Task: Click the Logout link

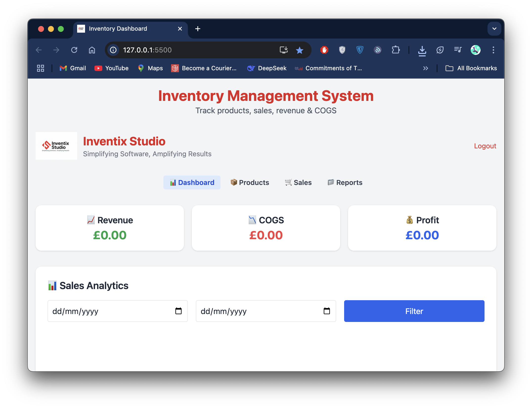Action: tap(485, 146)
